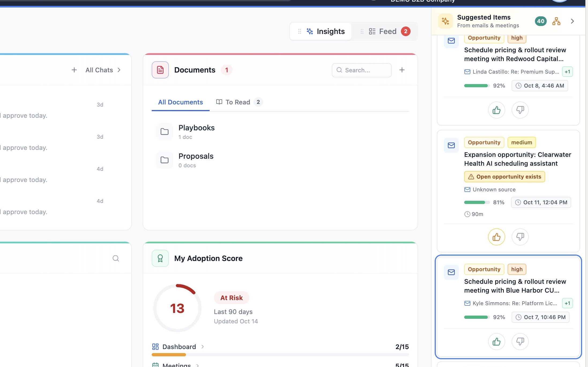Click the My Adoption Score badge icon
588x367 pixels.
point(160,258)
